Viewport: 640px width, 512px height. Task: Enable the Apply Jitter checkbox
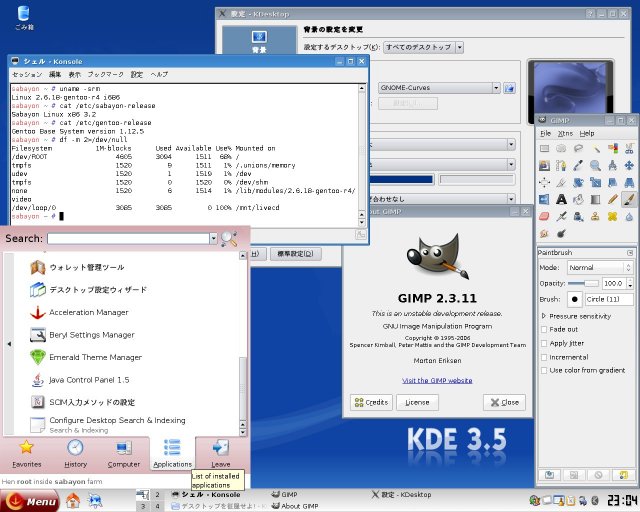544,343
